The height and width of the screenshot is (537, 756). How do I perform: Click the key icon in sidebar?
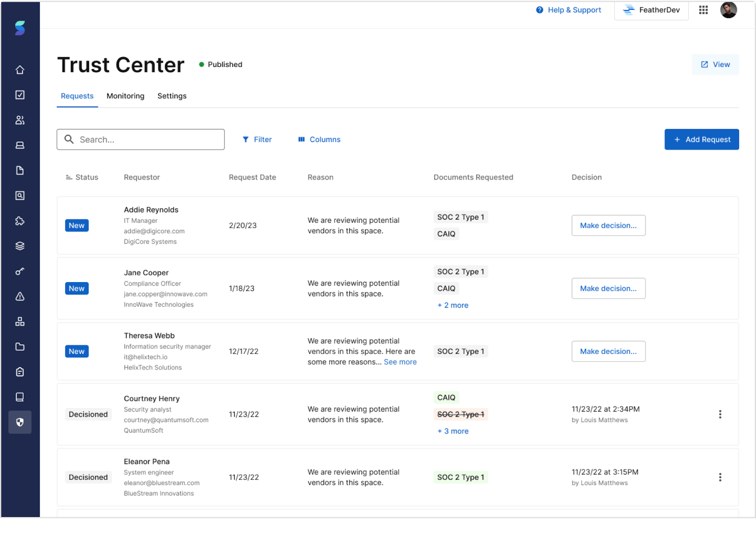[x=20, y=271]
